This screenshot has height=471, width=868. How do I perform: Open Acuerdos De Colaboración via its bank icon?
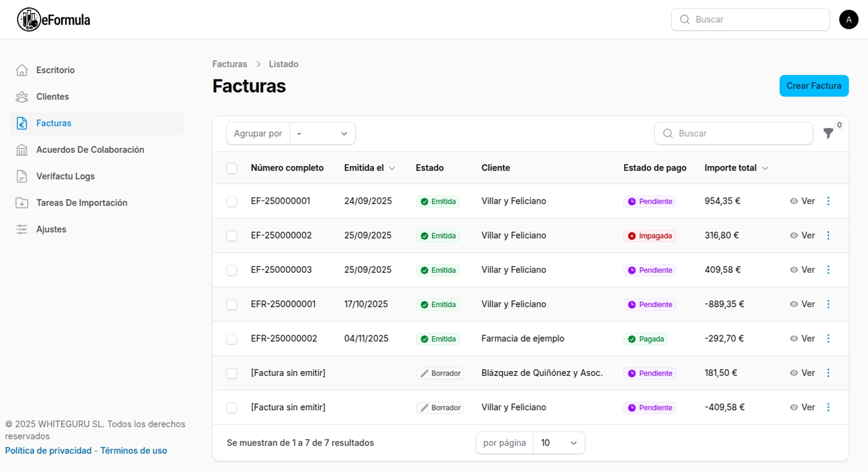[x=22, y=150]
